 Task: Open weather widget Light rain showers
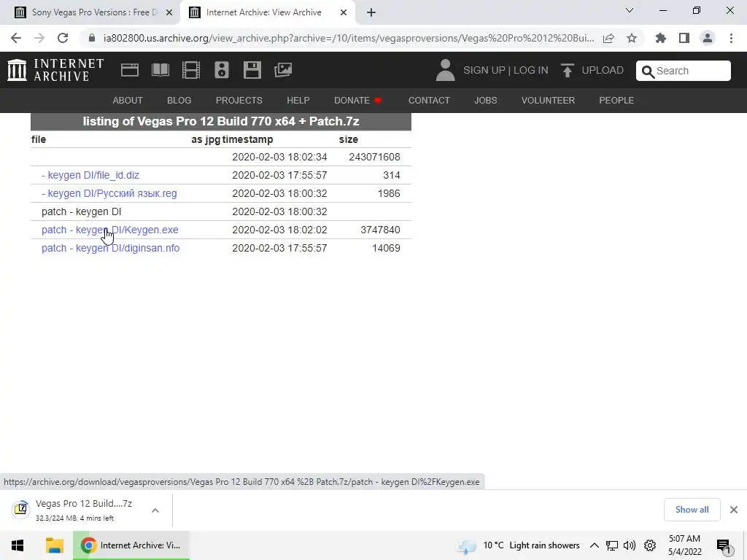[x=518, y=545]
